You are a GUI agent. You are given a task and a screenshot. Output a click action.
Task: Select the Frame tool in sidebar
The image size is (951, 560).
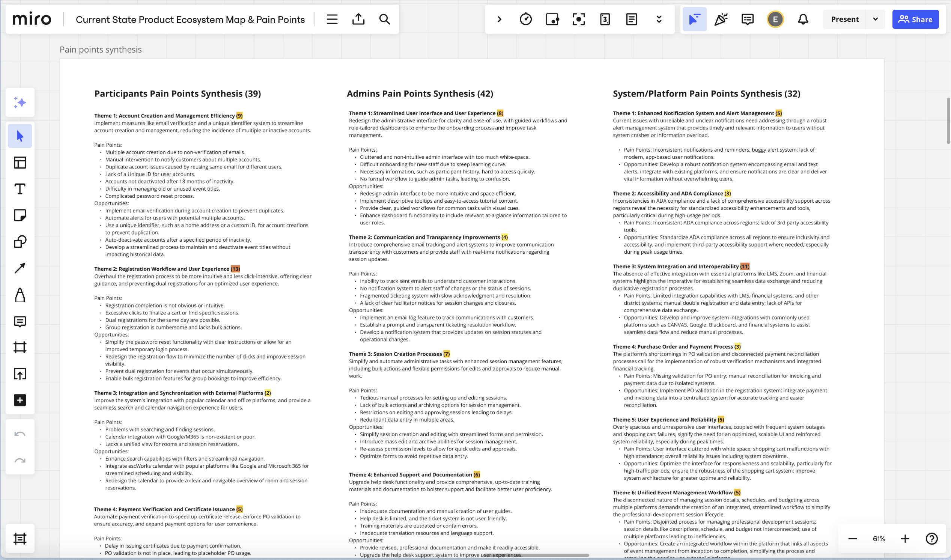click(x=20, y=347)
